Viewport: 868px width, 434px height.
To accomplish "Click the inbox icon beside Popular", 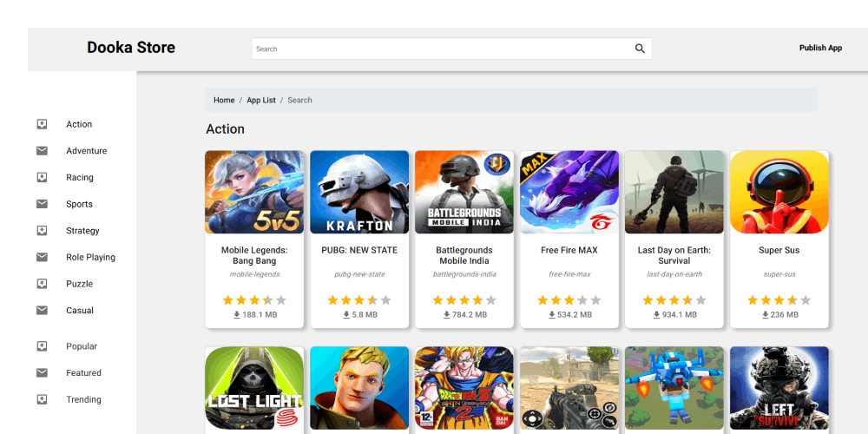I will point(42,346).
